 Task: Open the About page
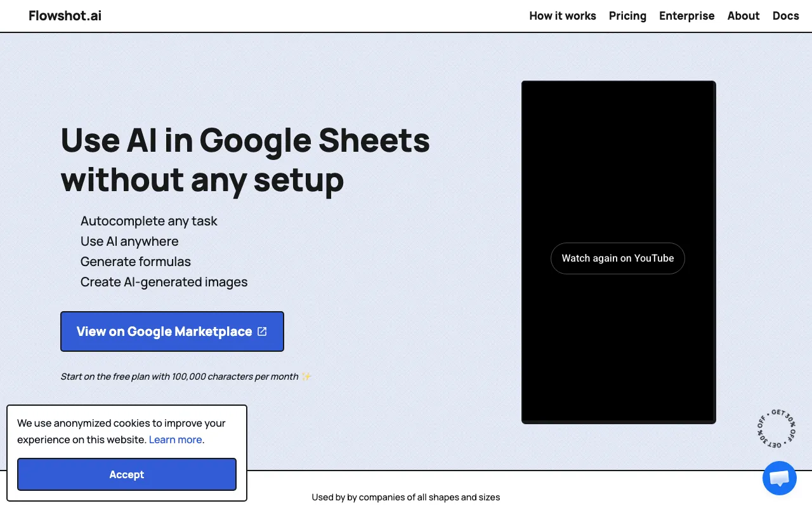(743, 16)
